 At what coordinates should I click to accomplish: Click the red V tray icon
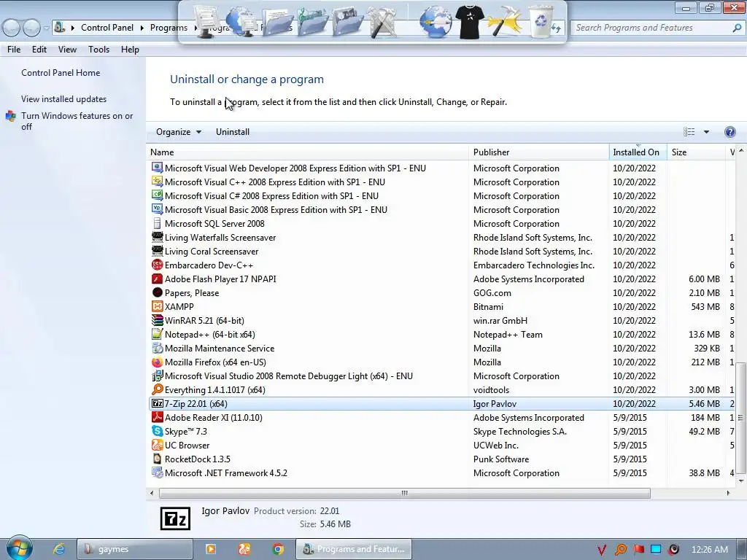pos(602,550)
